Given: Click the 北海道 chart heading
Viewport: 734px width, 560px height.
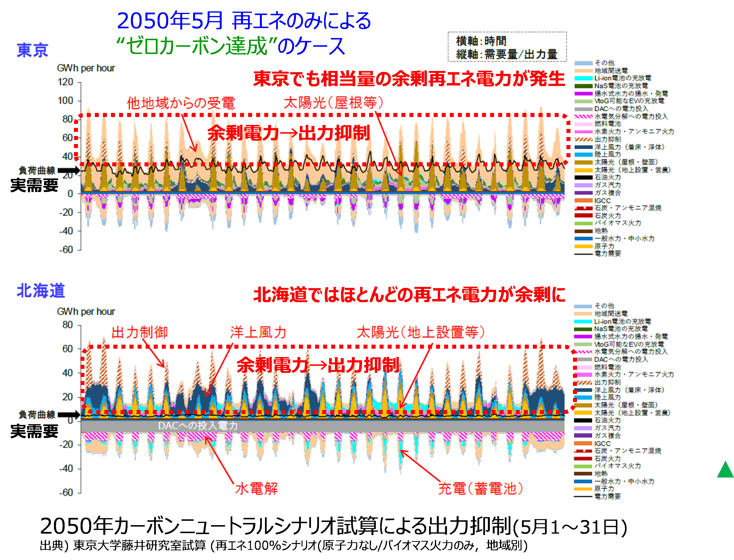Looking at the screenshot, I should [41, 291].
